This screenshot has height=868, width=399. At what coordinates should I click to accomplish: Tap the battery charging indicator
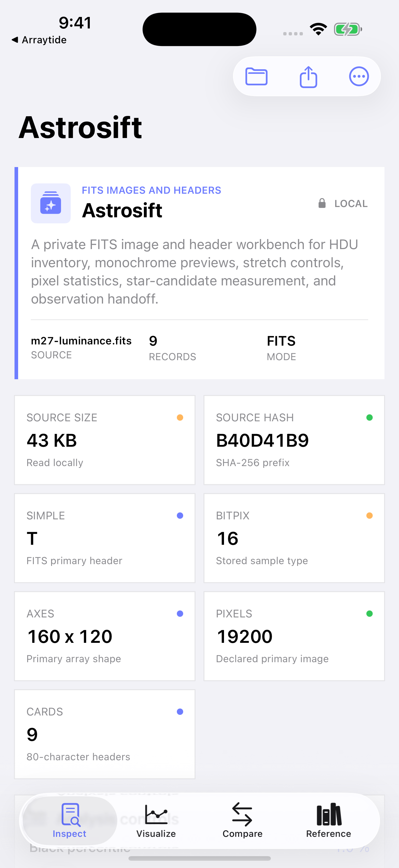click(x=348, y=29)
